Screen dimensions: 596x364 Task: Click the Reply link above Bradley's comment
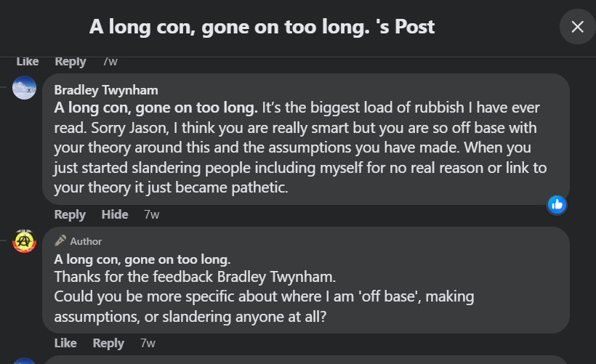71,62
